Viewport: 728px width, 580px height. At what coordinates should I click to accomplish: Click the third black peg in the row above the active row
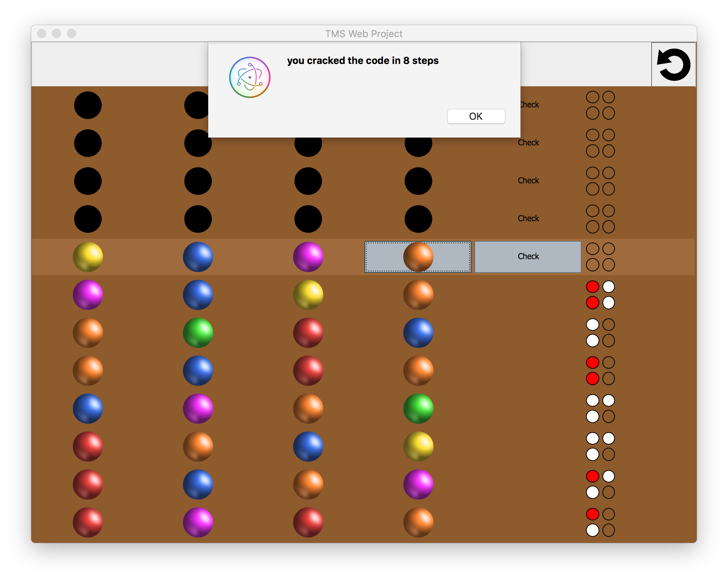pos(308,219)
